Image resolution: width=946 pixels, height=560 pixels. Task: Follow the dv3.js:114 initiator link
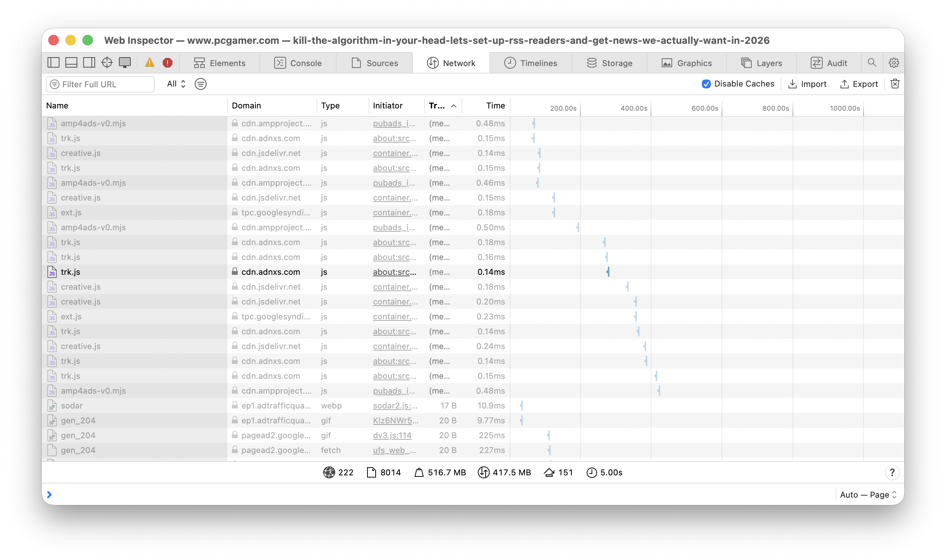point(392,435)
